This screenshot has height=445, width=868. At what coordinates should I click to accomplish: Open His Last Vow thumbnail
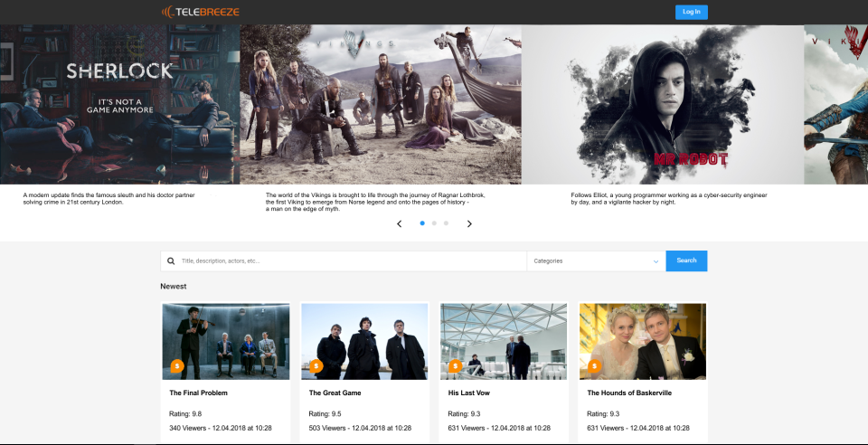[x=504, y=342]
